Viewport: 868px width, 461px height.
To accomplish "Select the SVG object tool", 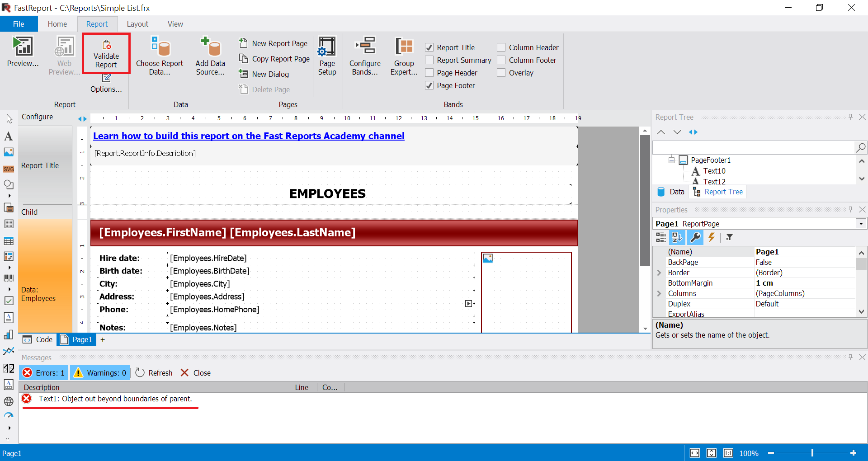I will [x=9, y=169].
